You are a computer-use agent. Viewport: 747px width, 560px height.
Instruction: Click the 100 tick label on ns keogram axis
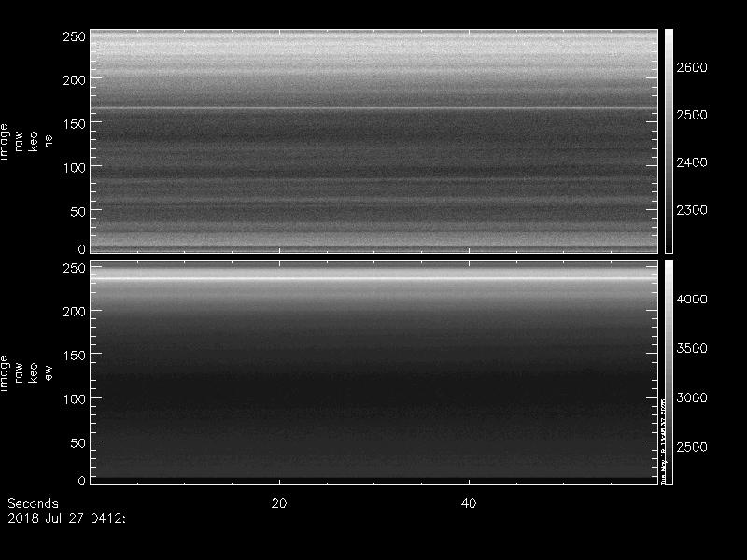coord(75,168)
